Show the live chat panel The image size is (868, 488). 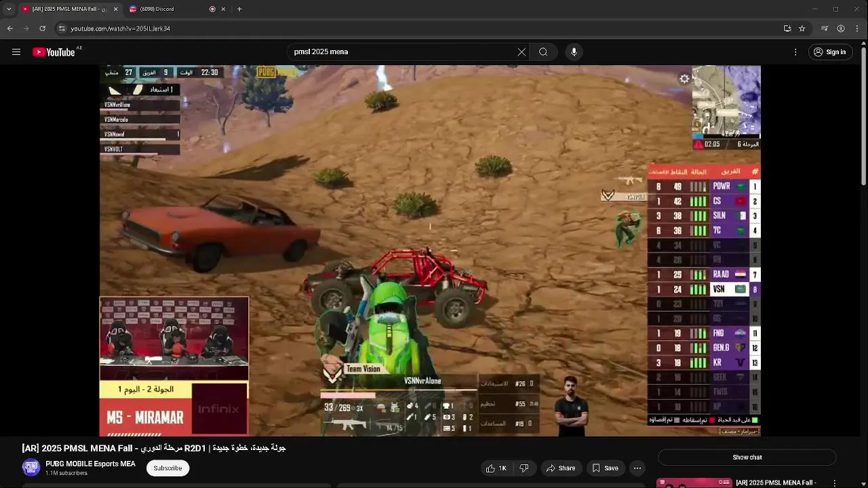pyautogui.click(x=747, y=457)
